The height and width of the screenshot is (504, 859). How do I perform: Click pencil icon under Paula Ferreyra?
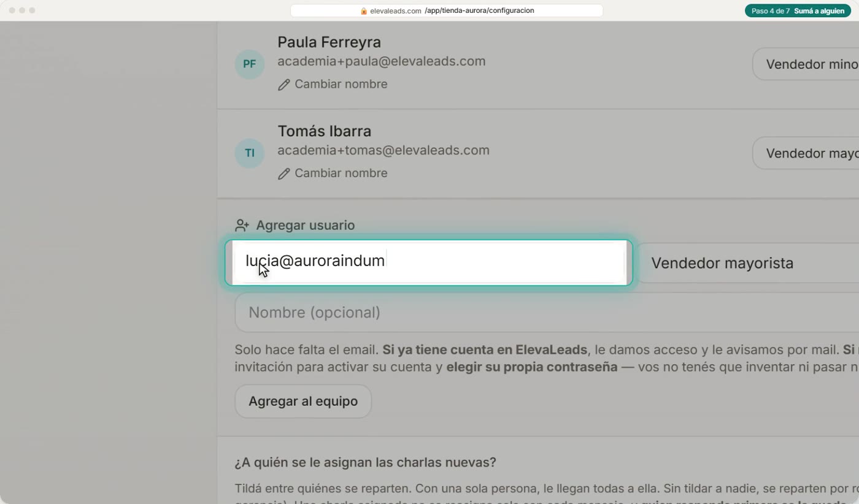click(x=283, y=85)
